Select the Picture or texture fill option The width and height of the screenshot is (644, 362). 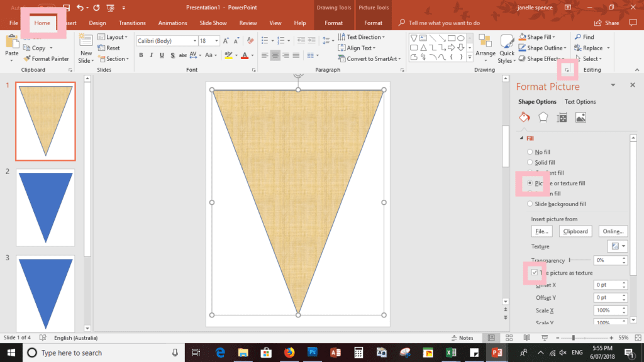[529, 183]
